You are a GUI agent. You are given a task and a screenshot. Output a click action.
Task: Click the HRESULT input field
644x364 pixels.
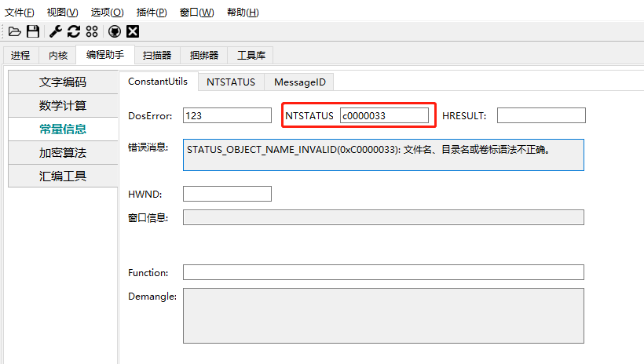click(x=541, y=115)
